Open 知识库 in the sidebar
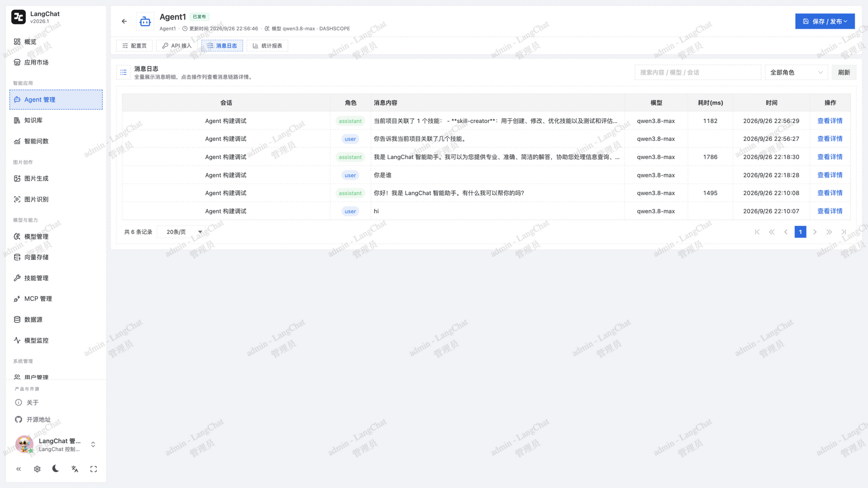 click(56, 120)
